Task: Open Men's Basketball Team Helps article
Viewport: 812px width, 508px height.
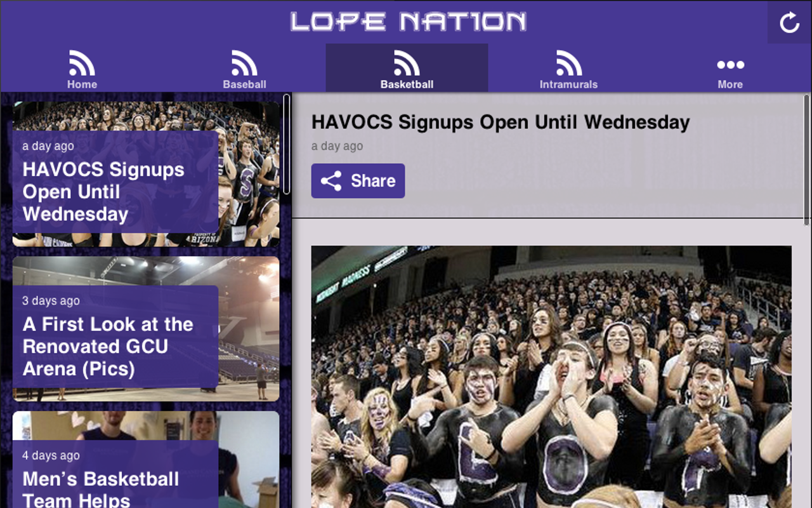Action: [x=146, y=460]
